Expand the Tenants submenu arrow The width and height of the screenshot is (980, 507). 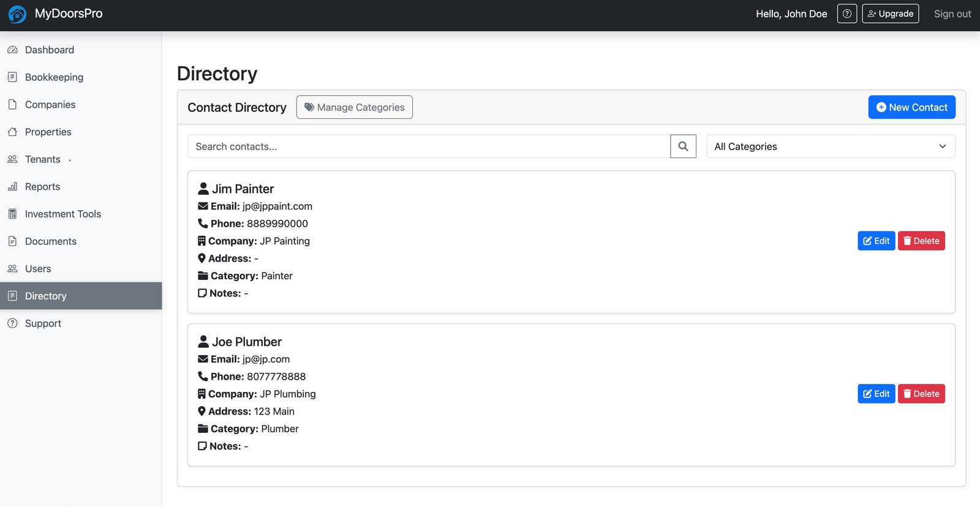pyautogui.click(x=70, y=160)
